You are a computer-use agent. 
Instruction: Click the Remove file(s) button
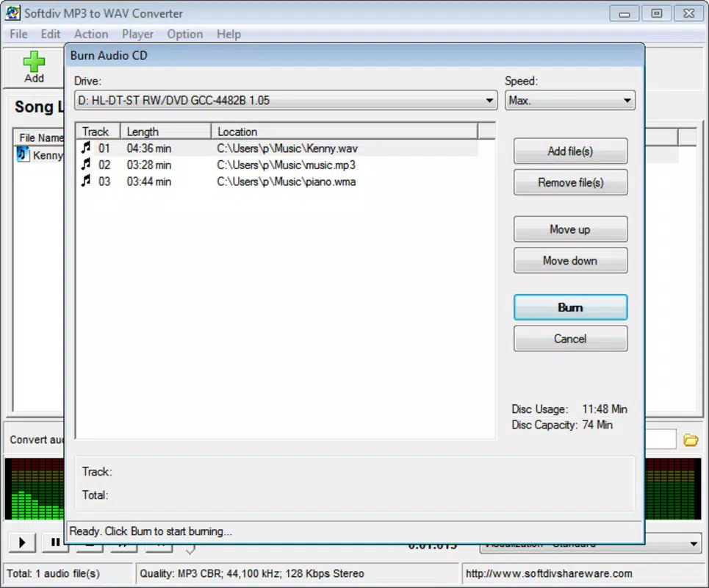pyautogui.click(x=570, y=182)
